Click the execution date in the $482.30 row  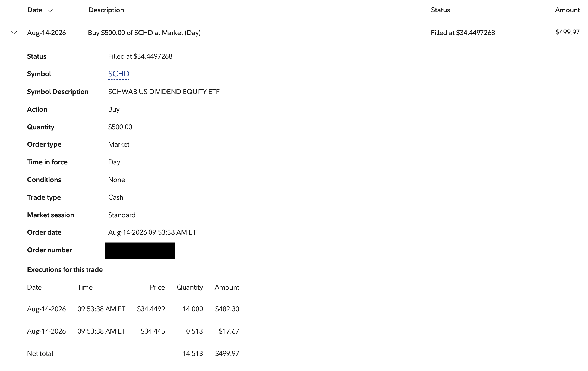46,309
